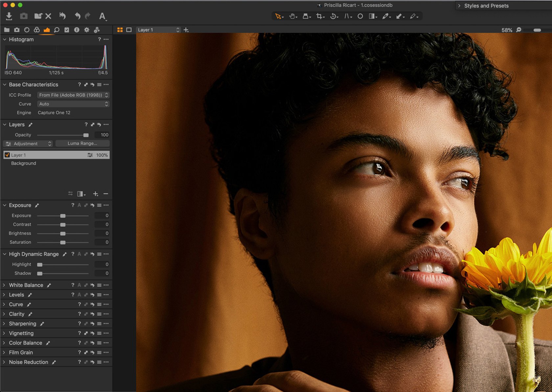Uncheck the Layer 1 visibility checkbox
Screen dimensions: 552x392
click(7, 155)
